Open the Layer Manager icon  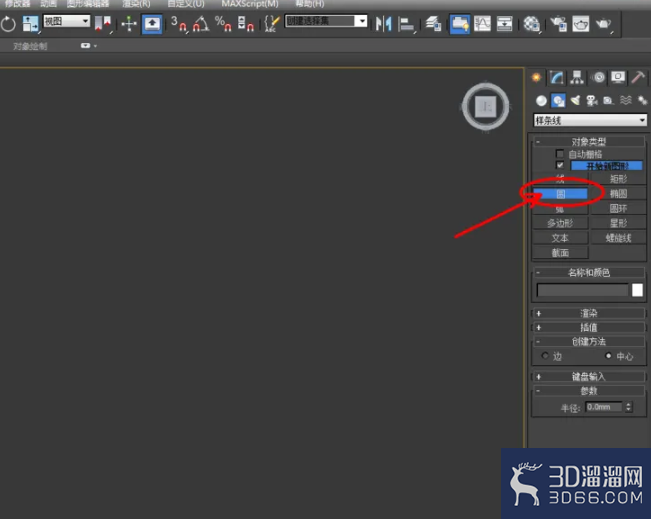click(433, 24)
